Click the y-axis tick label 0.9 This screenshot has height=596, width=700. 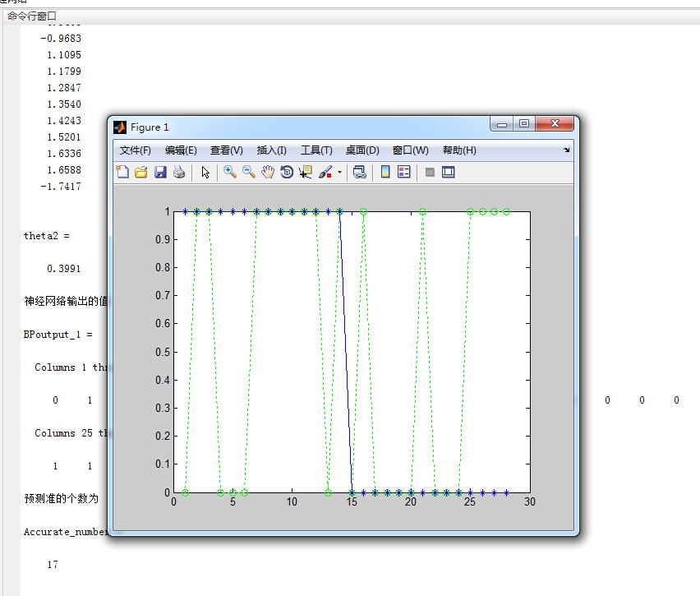click(163, 240)
